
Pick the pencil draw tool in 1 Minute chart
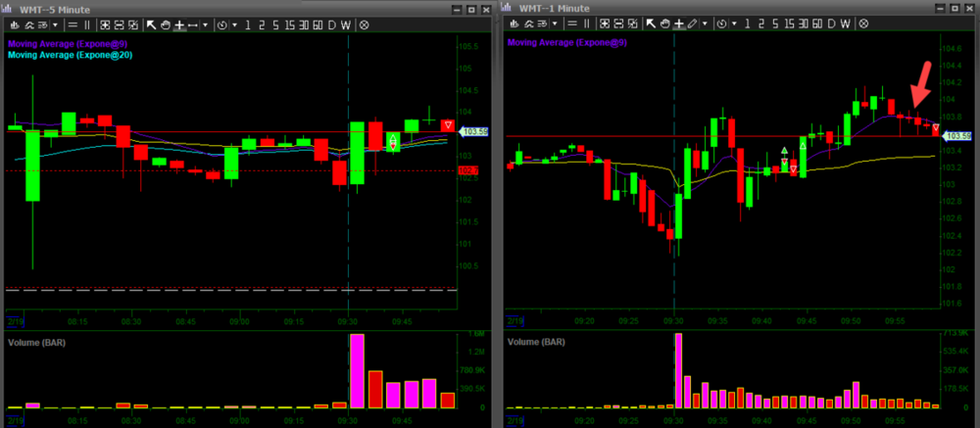pyautogui.click(x=693, y=24)
